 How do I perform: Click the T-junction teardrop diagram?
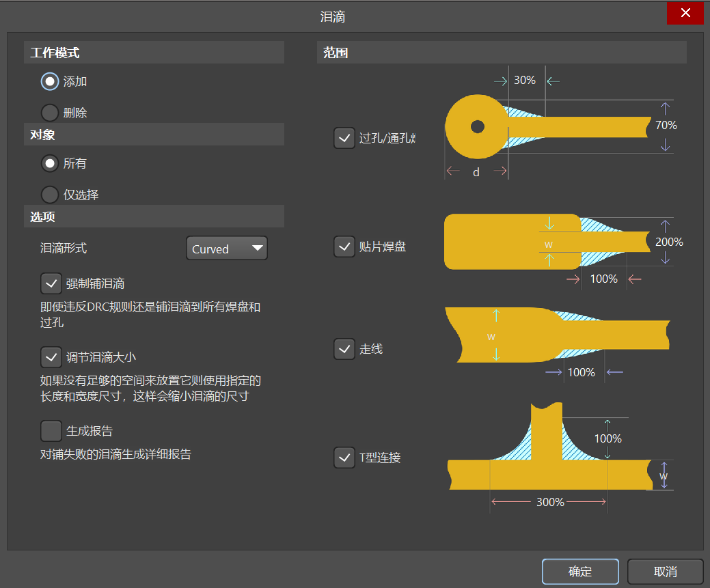560,457
